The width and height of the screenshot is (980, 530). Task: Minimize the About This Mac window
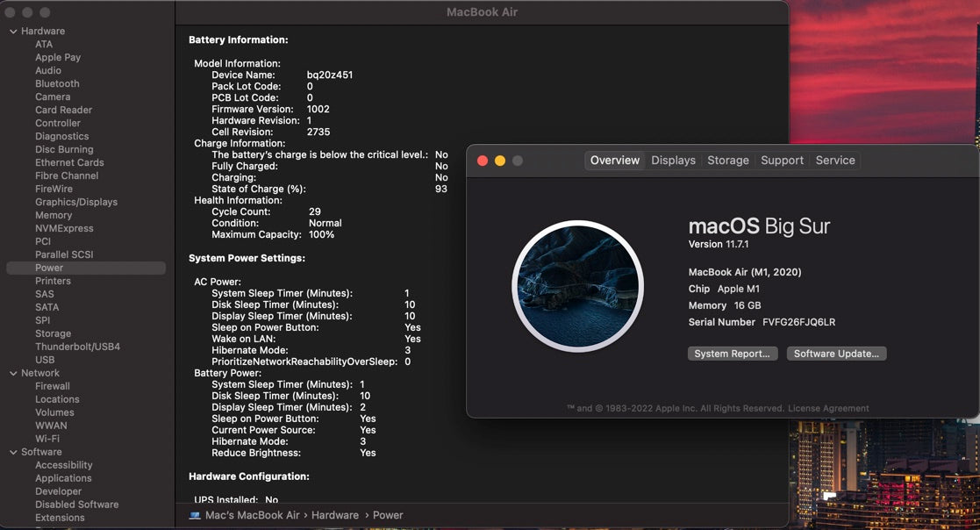point(500,161)
